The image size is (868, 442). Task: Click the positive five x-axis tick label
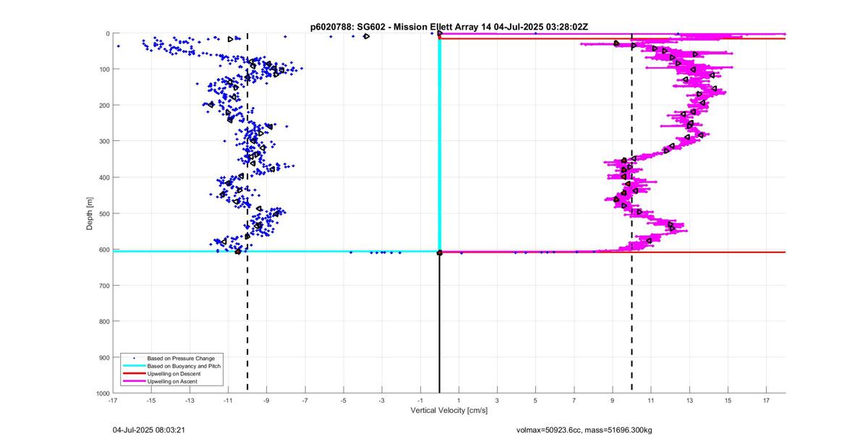point(536,400)
